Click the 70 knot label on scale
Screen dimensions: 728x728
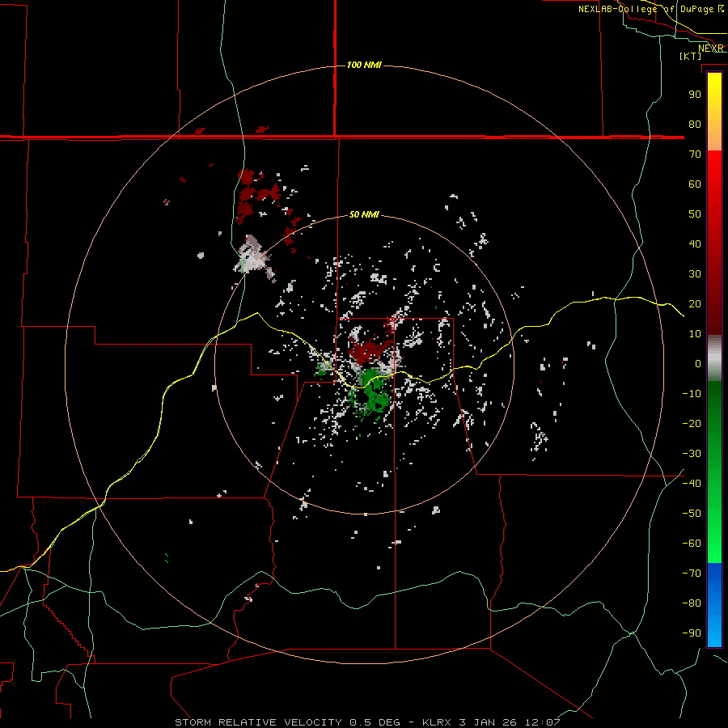click(x=695, y=154)
